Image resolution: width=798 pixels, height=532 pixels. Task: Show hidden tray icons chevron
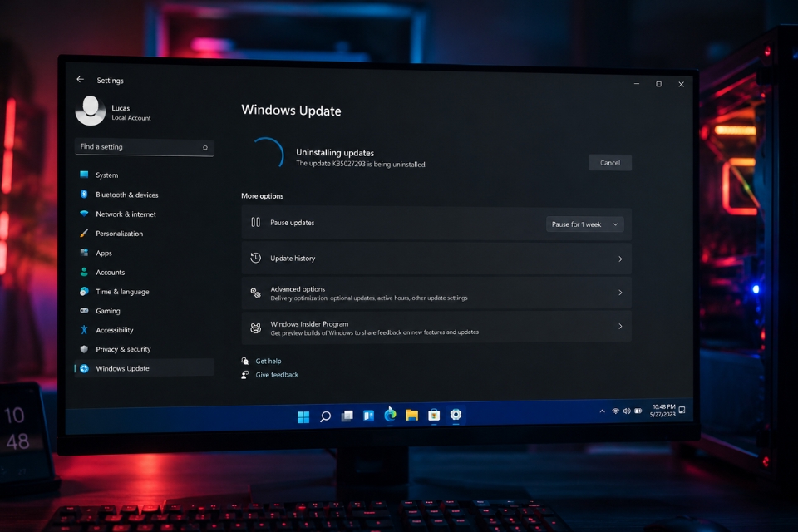click(602, 411)
